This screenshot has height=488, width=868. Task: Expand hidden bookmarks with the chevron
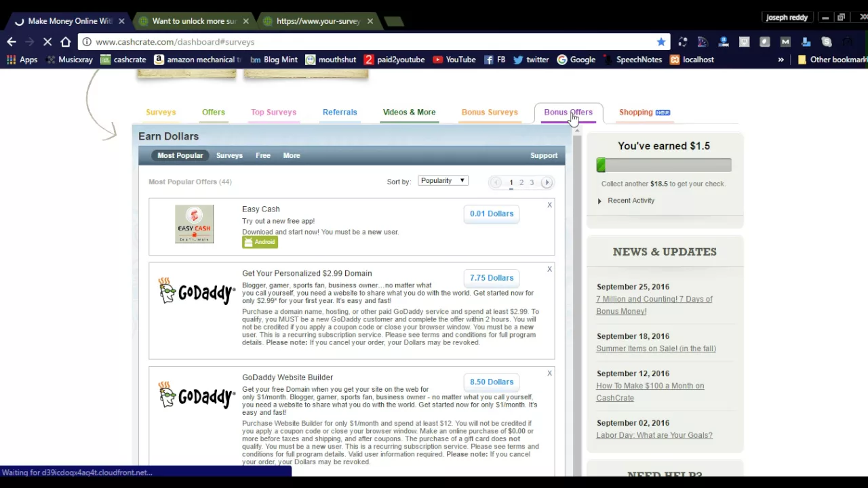(781, 60)
